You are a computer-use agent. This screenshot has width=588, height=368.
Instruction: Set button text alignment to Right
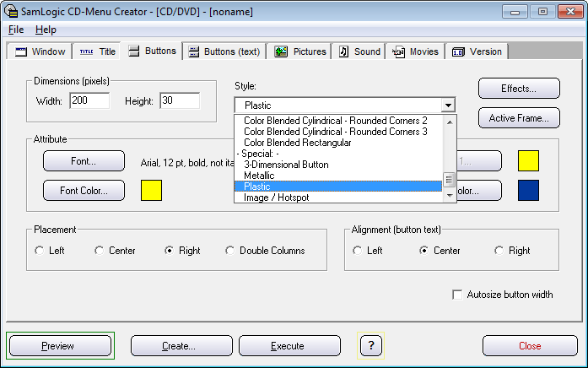point(499,250)
